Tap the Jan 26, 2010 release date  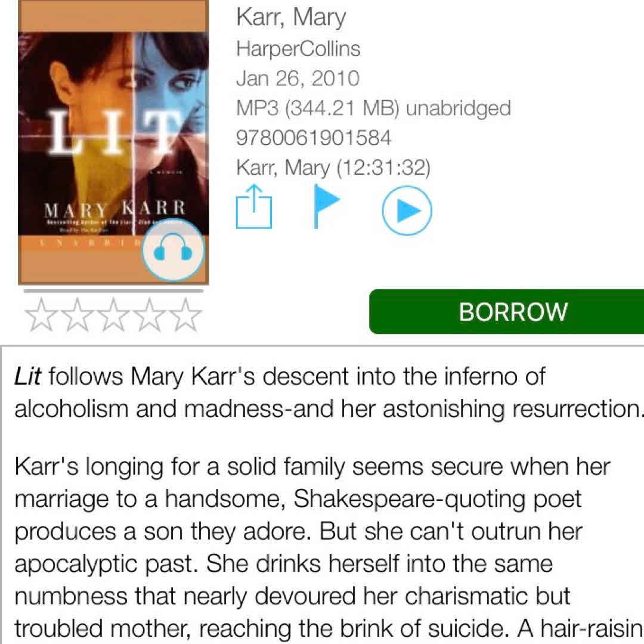click(x=298, y=79)
